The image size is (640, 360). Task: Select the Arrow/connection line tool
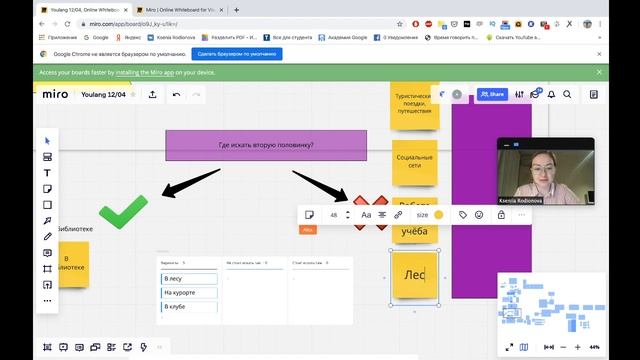point(47,221)
